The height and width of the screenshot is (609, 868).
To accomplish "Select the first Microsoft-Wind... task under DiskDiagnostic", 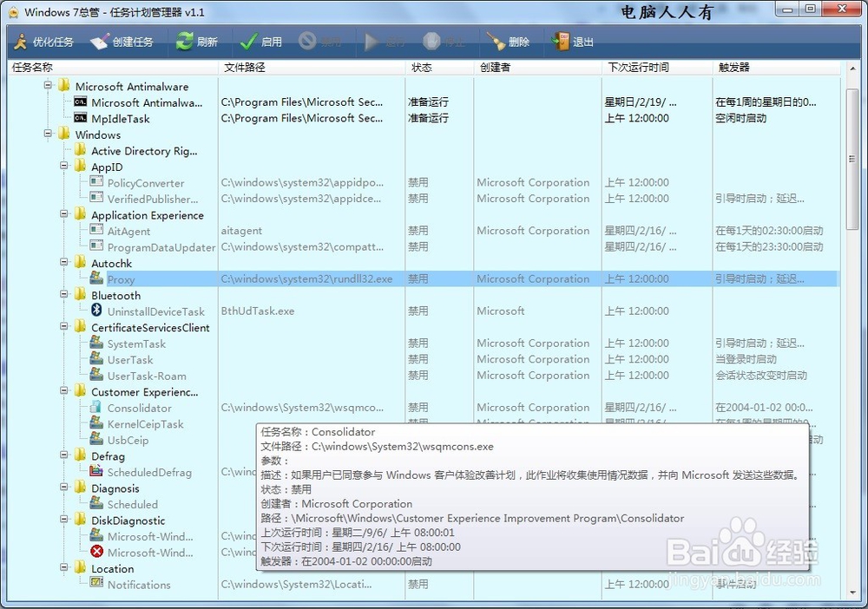I will click(x=150, y=536).
